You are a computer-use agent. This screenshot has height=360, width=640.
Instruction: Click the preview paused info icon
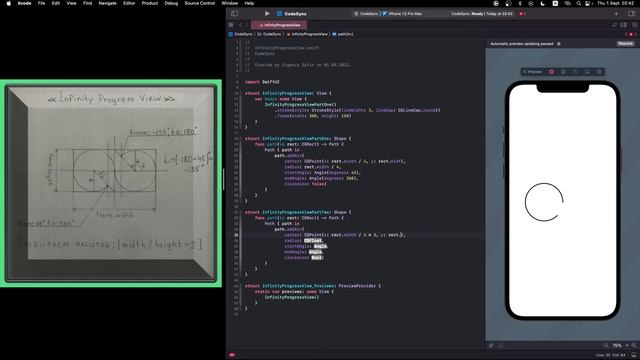(x=559, y=44)
